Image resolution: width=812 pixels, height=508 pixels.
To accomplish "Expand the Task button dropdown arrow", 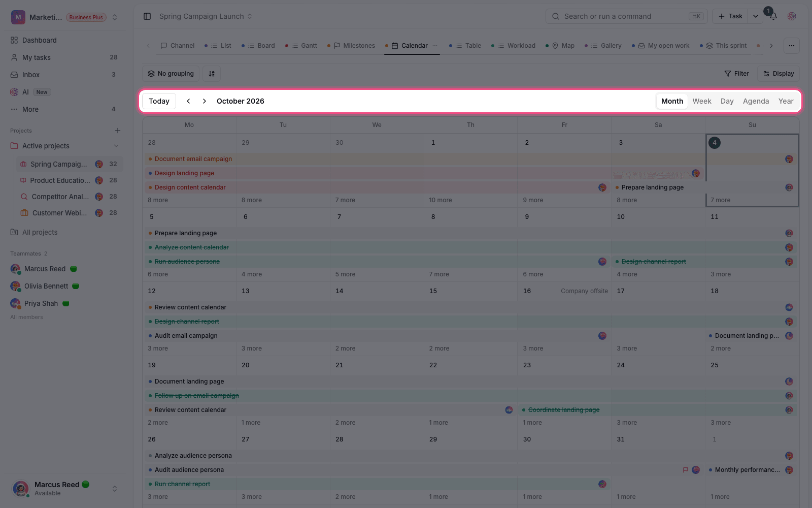I will point(756,16).
